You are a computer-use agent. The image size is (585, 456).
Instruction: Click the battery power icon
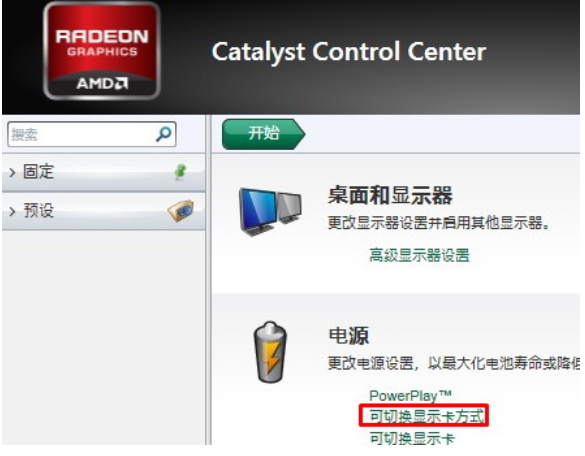click(270, 352)
